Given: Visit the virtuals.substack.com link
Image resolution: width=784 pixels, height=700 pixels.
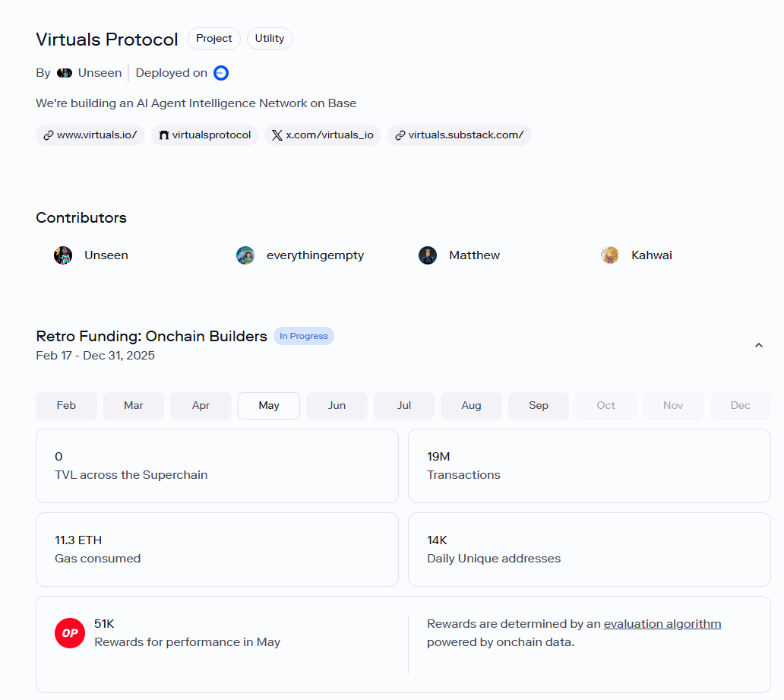Looking at the screenshot, I should click(459, 135).
